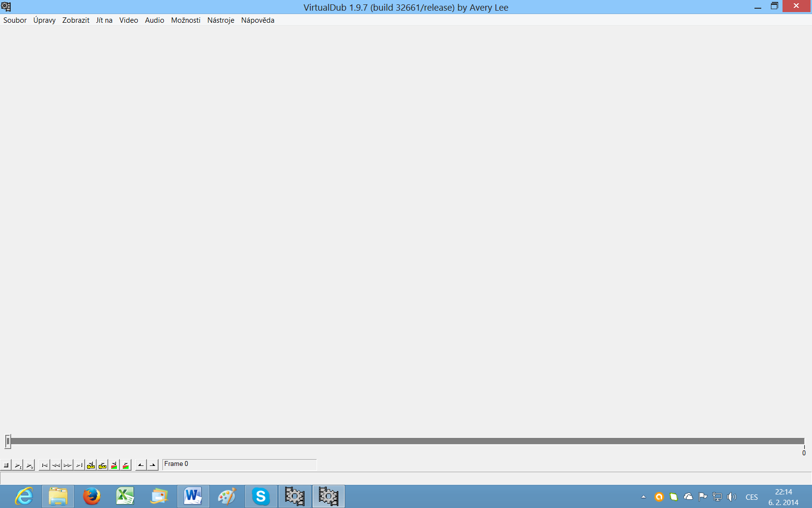Viewport: 812px width, 508px height.
Task: Open the taskbar clock showing 22:14
Action: pyautogui.click(x=783, y=497)
